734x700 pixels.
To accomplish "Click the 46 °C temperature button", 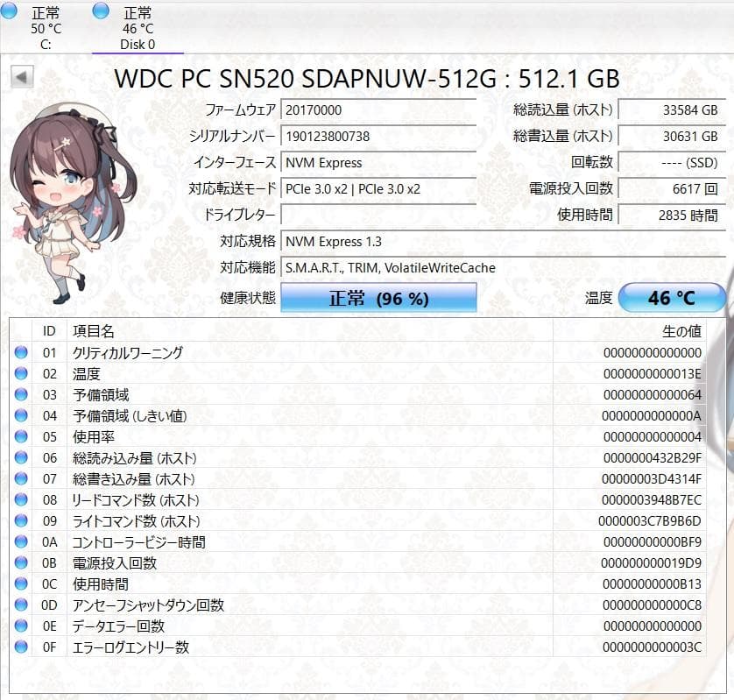I will [x=671, y=298].
